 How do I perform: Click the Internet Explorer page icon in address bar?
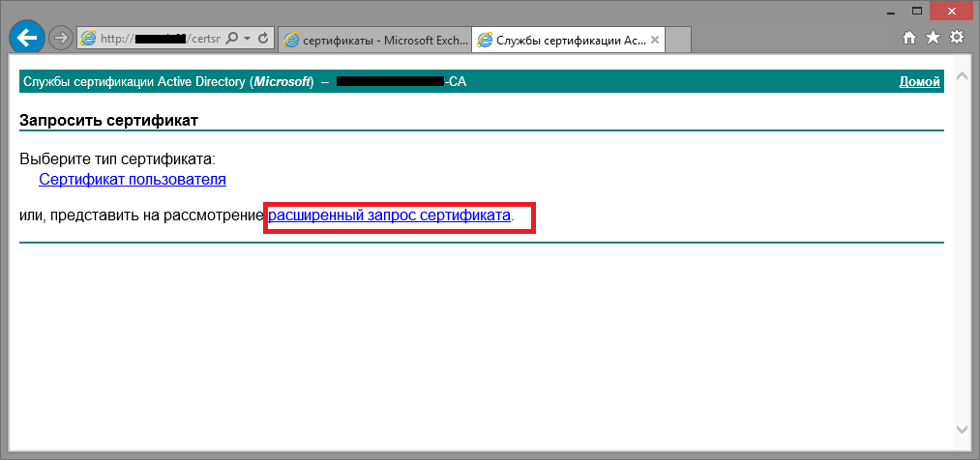89,39
